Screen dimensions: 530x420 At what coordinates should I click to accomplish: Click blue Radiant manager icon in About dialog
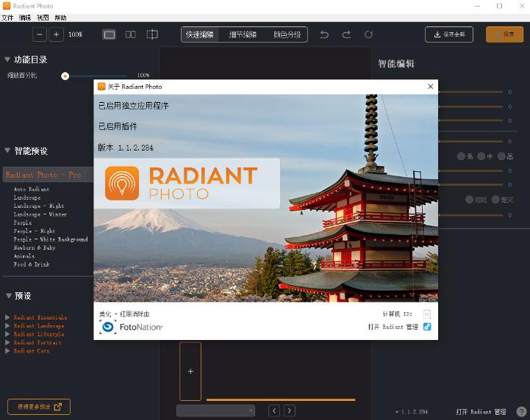(x=427, y=327)
